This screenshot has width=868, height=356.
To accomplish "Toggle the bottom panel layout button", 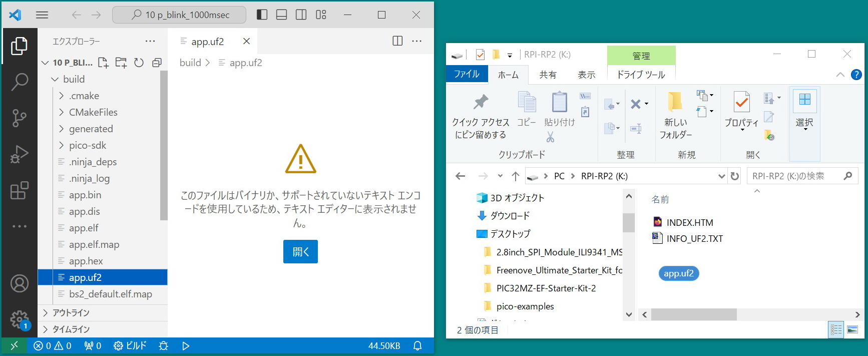I will pyautogui.click(x=281, y=15).
